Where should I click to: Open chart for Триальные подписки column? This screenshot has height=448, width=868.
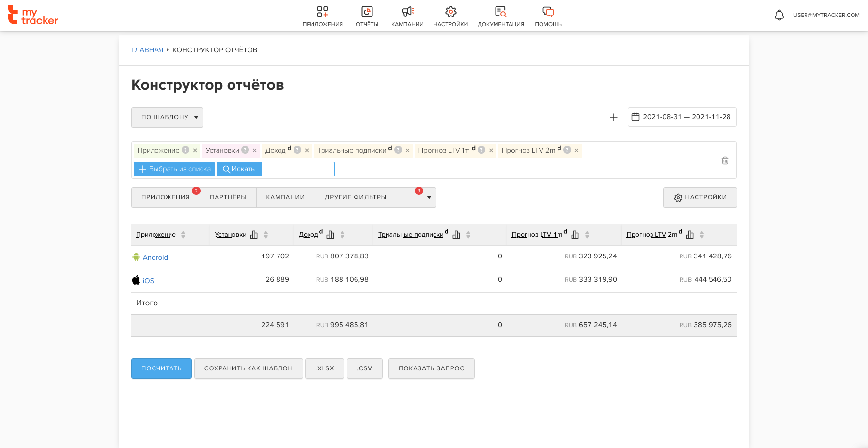(456, 235)
